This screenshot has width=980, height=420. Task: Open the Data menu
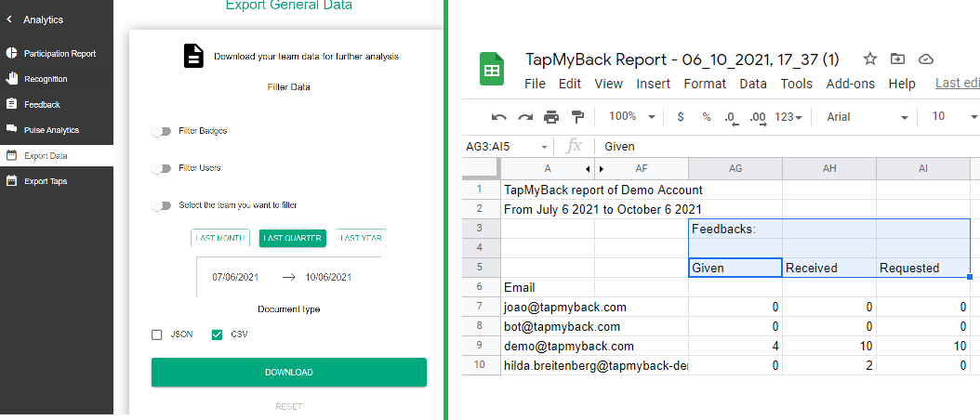pyautogui.click(x=753, y=84)
